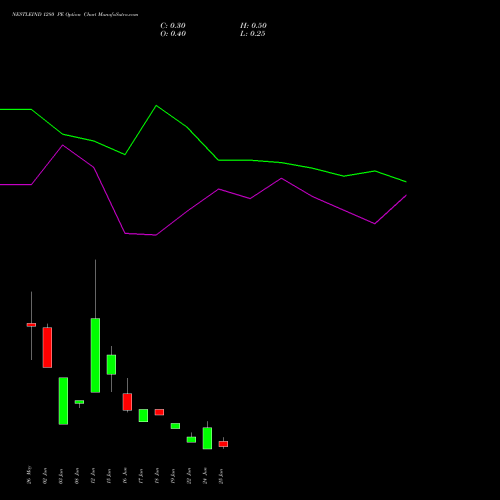
Task: Select the high value "H: 0.50"
Action: coord(253,26)
